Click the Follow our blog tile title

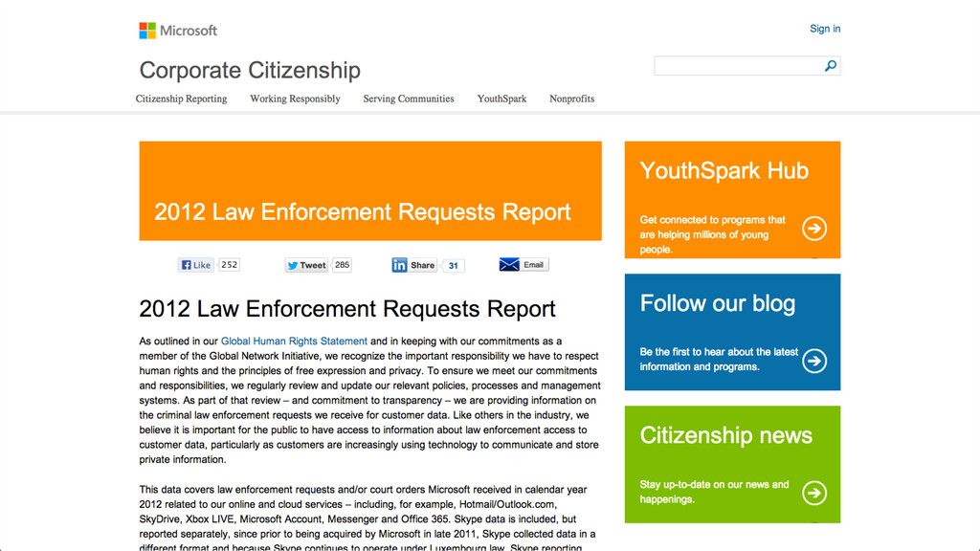point(718,303)
